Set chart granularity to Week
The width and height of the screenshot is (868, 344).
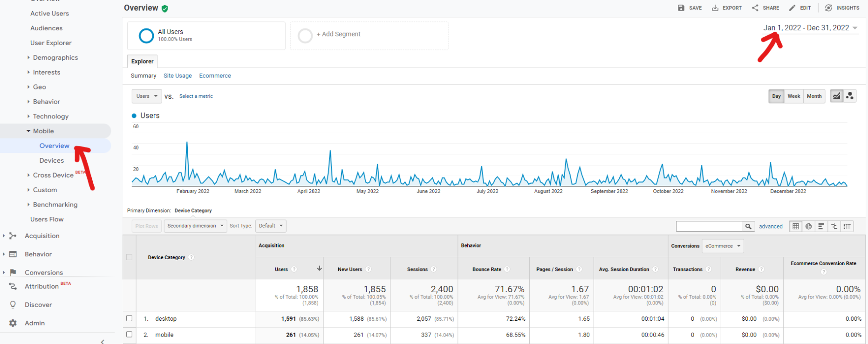pyautogui.click(x=794, y=96)
